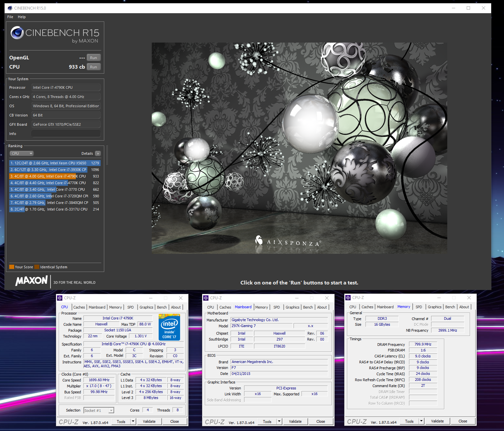Open SPD tab in right CPU-Z window
This screenshot has height=431, width=504.
point(419,307)
